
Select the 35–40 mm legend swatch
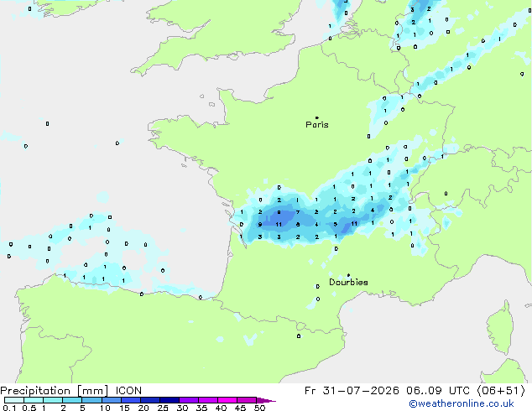coord(208,400)
